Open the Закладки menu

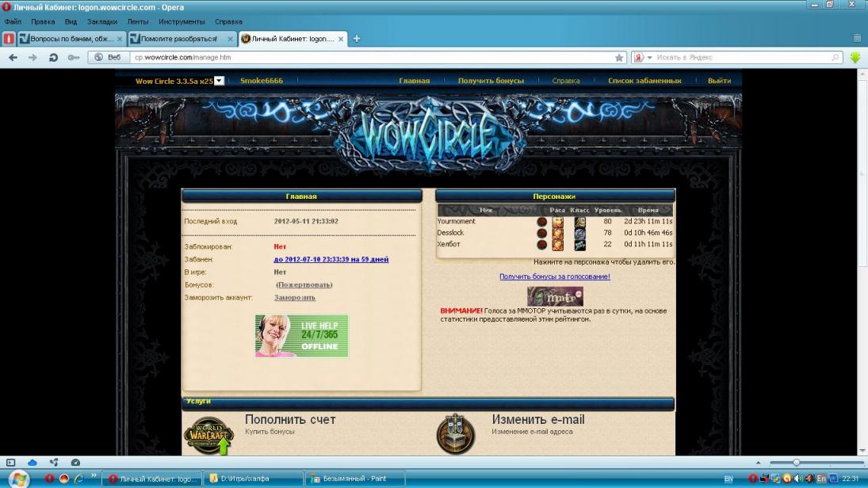point(101,21)
